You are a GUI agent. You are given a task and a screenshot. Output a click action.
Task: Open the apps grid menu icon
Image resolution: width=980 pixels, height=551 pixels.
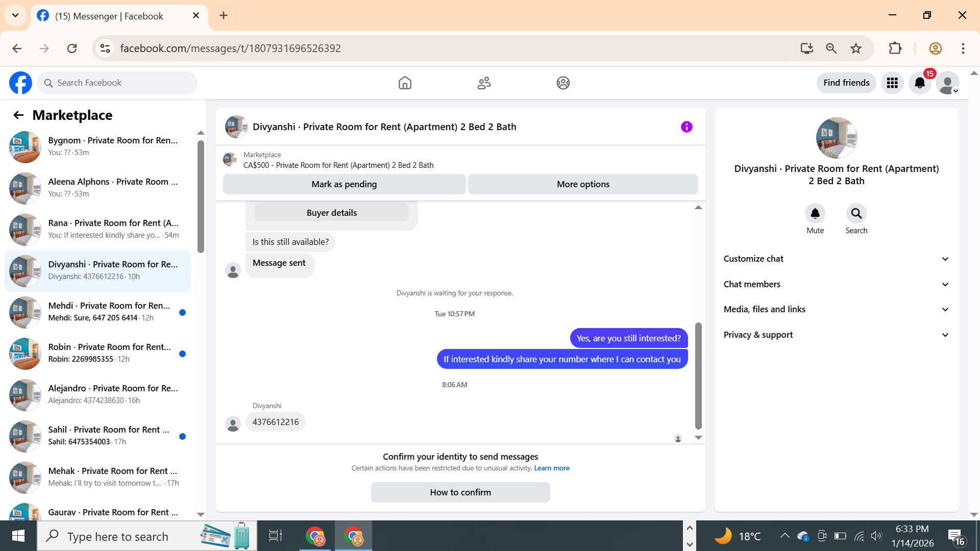tap(892, 83)
